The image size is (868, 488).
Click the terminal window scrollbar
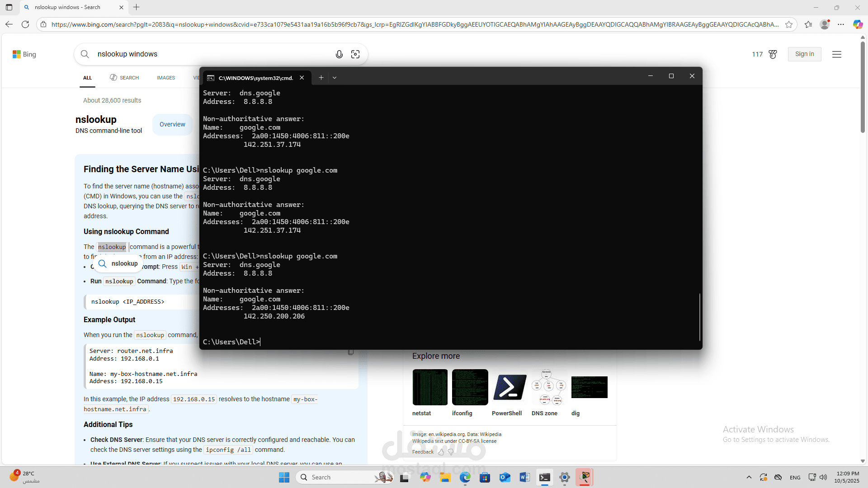(700, 317)
